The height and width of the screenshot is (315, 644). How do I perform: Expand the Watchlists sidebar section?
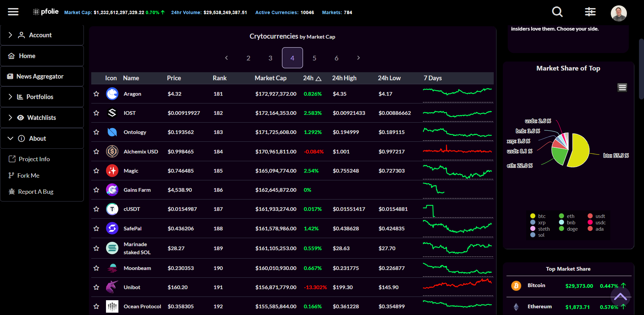(x=10, y=118)
